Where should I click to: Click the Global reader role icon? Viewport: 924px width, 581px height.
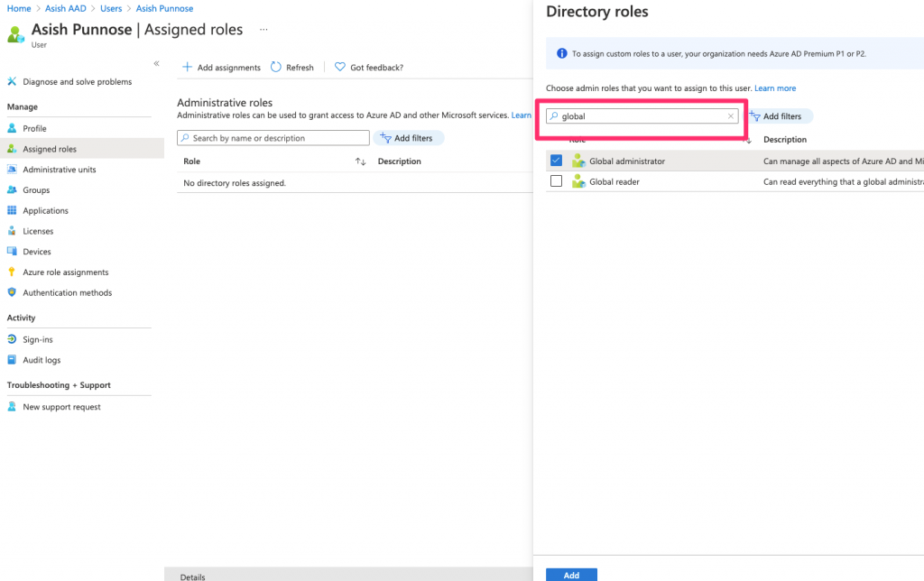point(578,181)
